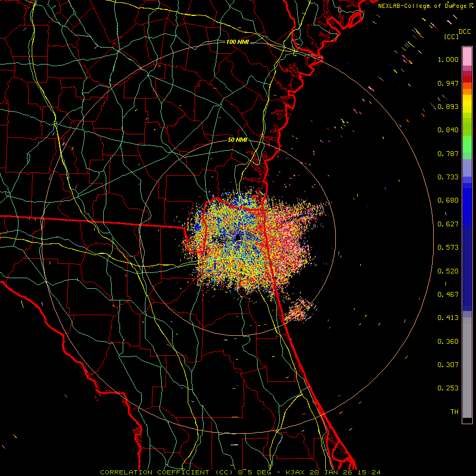Click the 0.627 color scale label
The height and width of the screenshot is (476, 476).
448,224
